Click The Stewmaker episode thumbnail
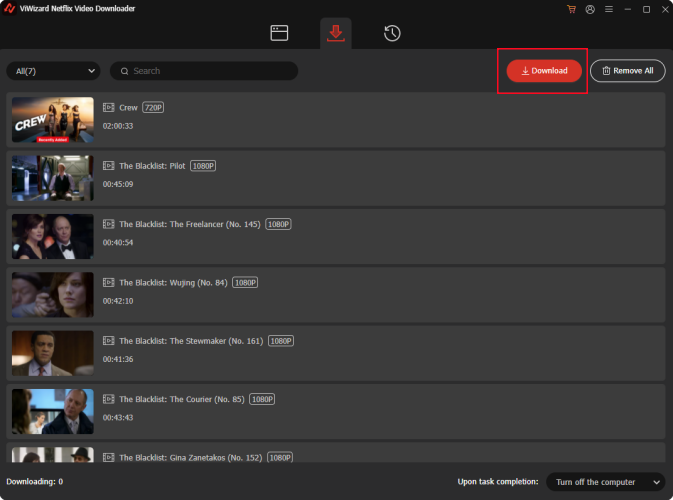This screenshot has height=500, width=673. point(53,353)
